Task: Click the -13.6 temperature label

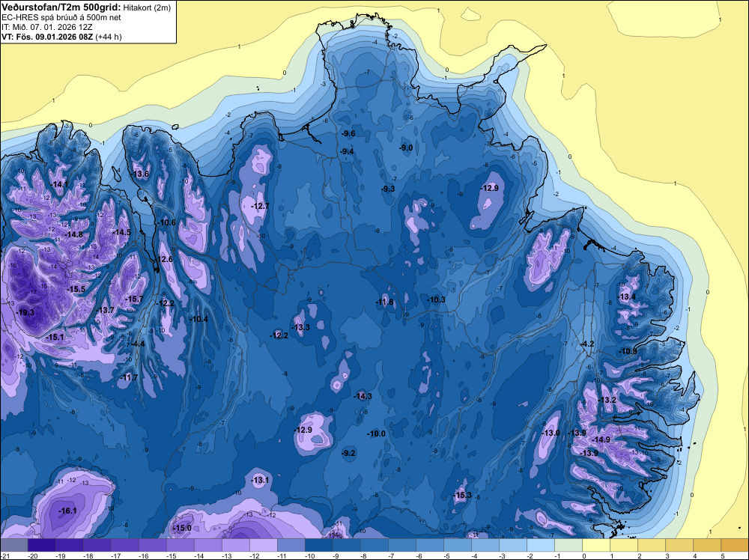Action: point(140,174)
